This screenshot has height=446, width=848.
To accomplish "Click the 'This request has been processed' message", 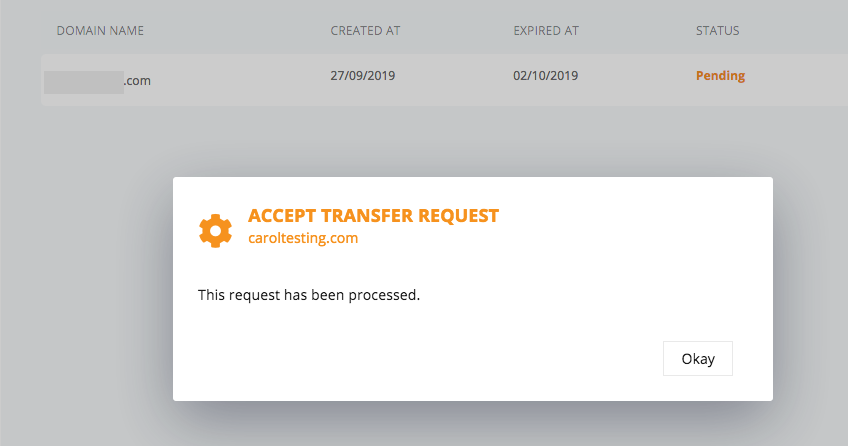I will pyautogui.click(x=309, y=295).
